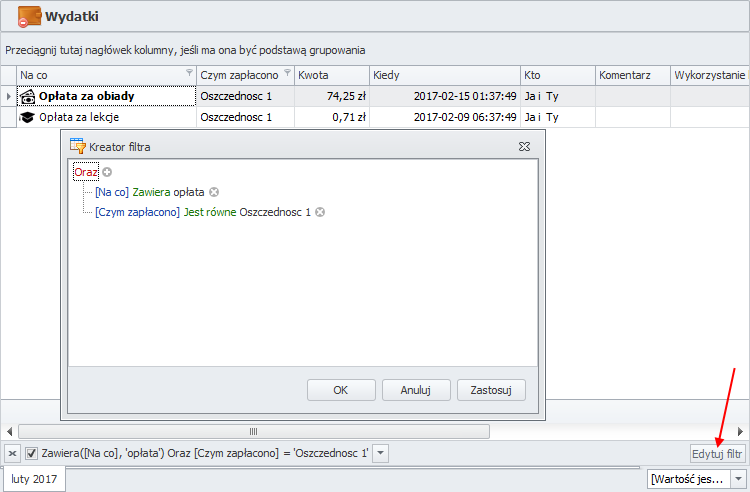Delete the 'Czym zapłacono' filter condition
The width and height of the screenshot is (750, 492).
pyautogui.click(x=320, y=212)
